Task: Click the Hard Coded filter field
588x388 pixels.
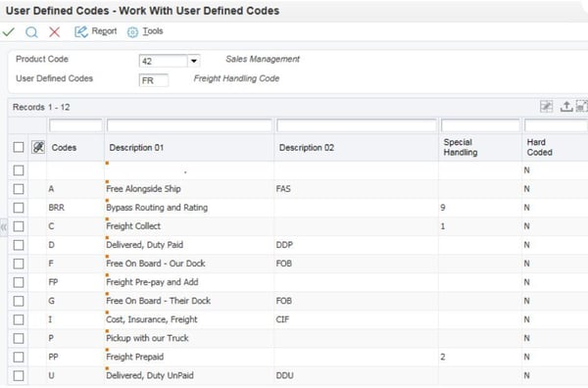Action: tap(556, 125)
